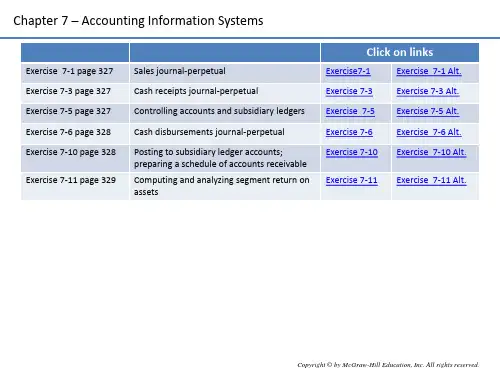
Task: Follow the Exercise 7-3 Alt. link
Action: point(428,91)
